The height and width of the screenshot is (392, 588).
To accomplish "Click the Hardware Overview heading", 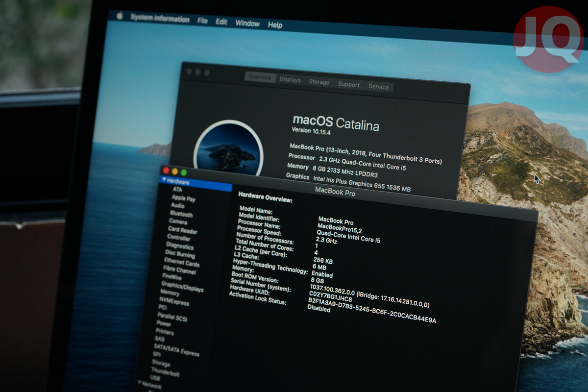I will [x=265, y=197].
